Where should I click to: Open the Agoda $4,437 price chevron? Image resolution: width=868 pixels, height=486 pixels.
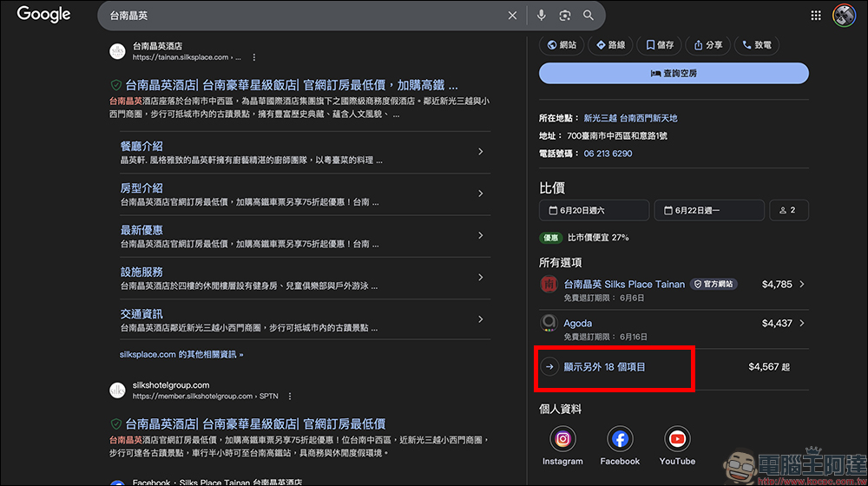click(802, 323)
